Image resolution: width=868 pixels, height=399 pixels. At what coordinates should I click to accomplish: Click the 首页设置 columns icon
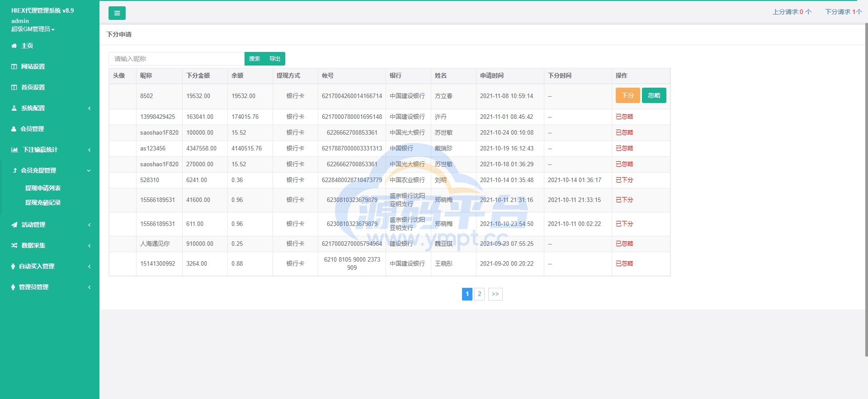pos(14,87)
